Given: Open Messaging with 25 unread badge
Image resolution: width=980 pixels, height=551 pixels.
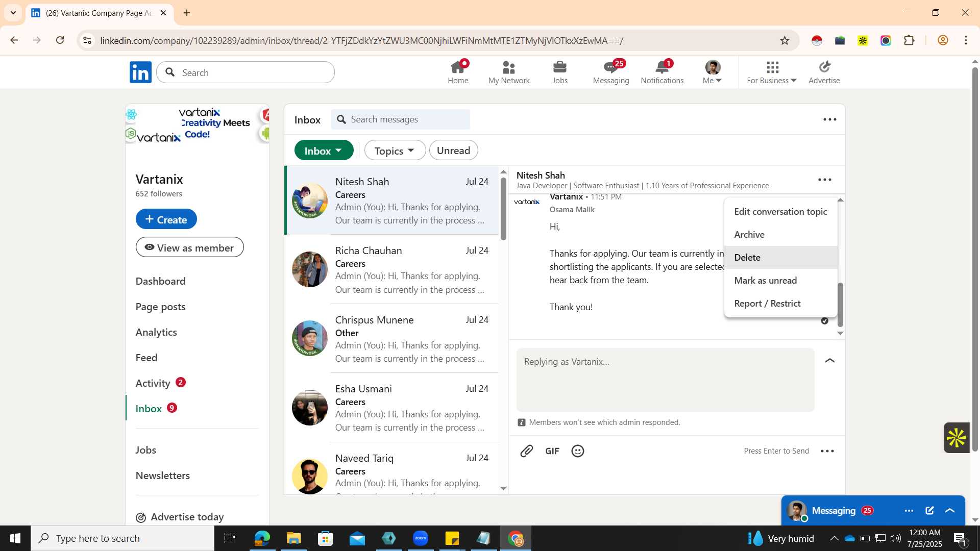Looking at the screenshot, I should [611, 72].
